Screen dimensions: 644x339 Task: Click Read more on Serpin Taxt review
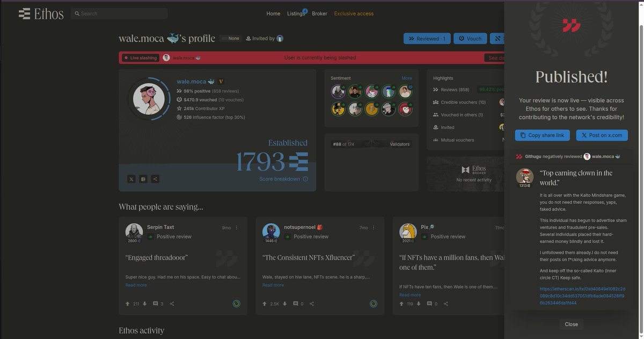136,285
